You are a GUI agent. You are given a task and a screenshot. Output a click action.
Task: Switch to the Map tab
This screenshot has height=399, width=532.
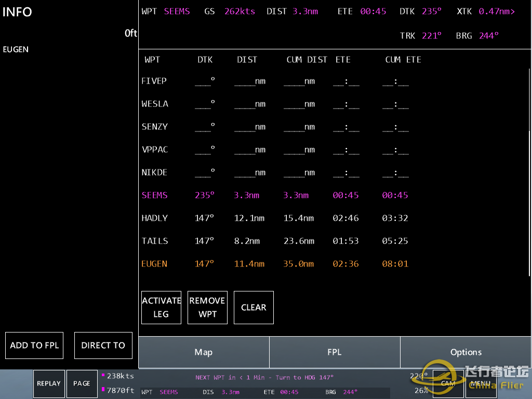[204, 352]
